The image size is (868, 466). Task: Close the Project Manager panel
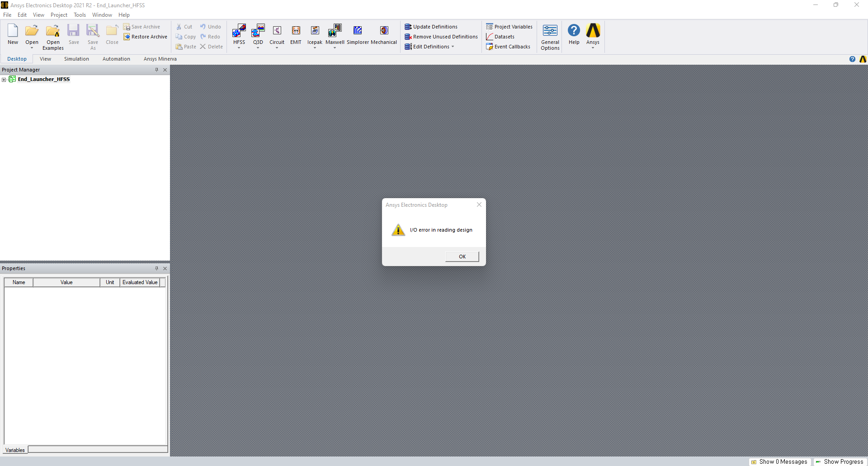tap(165, 70)
